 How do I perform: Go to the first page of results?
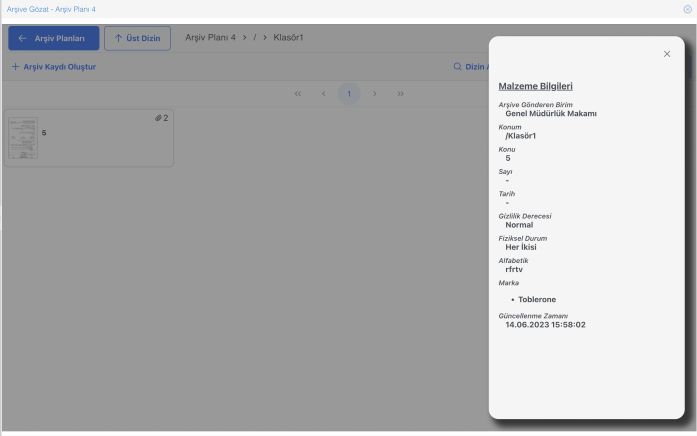coord(298,93)
